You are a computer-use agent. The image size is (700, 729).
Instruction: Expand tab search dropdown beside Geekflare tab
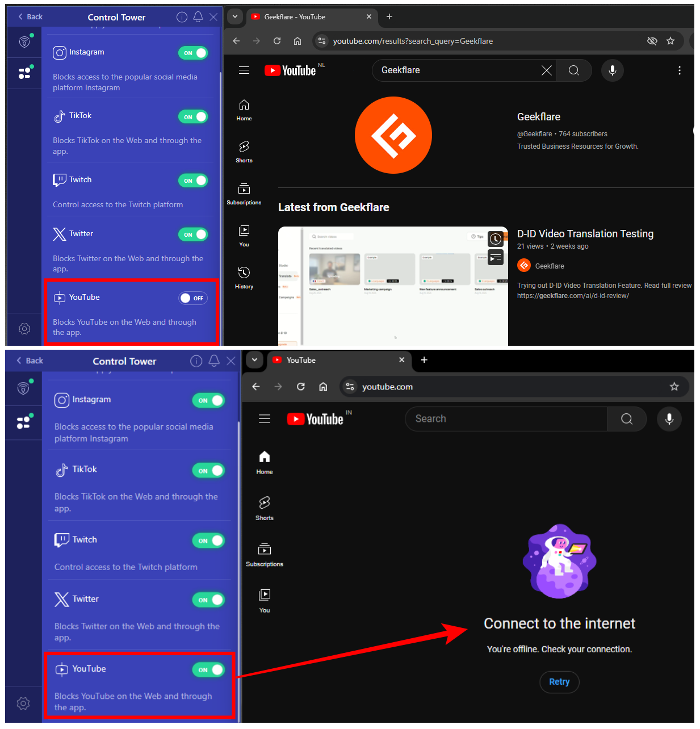pyautogui.click(x=235, y=16)
